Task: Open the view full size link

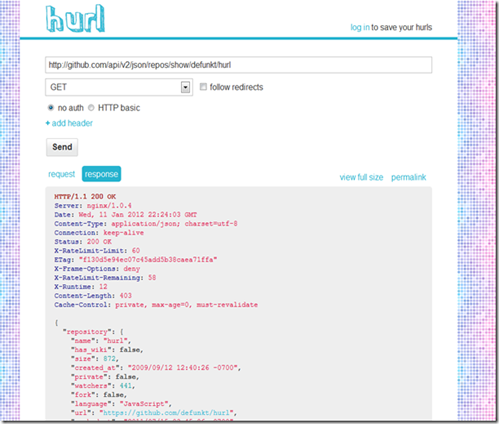Action: [x=361, y=177]
